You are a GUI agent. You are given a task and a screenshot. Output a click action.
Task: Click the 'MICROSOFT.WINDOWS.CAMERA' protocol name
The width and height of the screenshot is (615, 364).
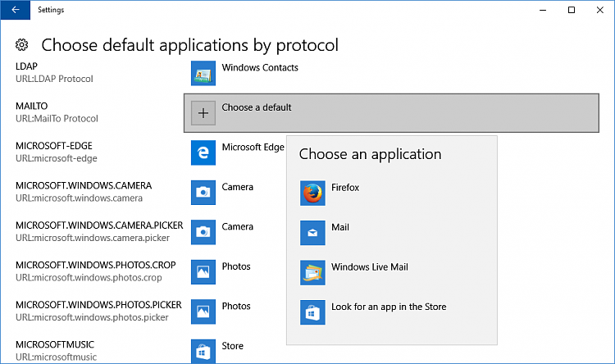pos(84,185)
